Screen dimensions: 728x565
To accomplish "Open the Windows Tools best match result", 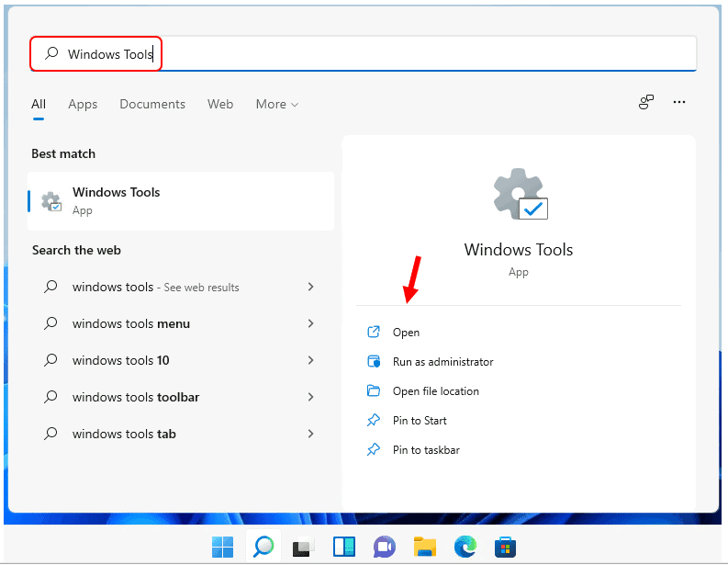I will click(181, 201).
